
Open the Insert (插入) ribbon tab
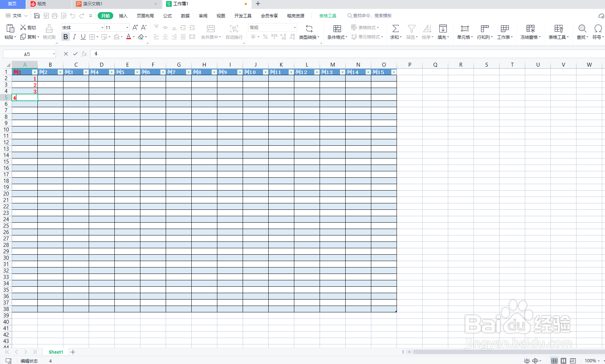123,16
